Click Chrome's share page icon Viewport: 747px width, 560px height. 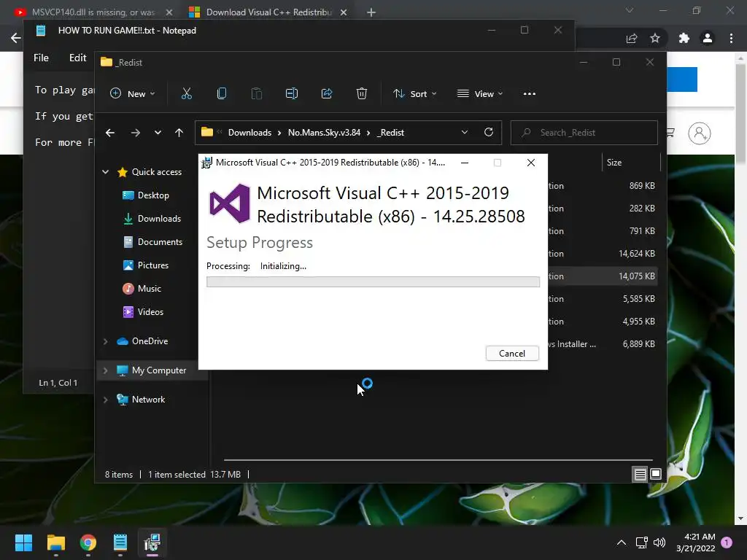click(632, 38)
